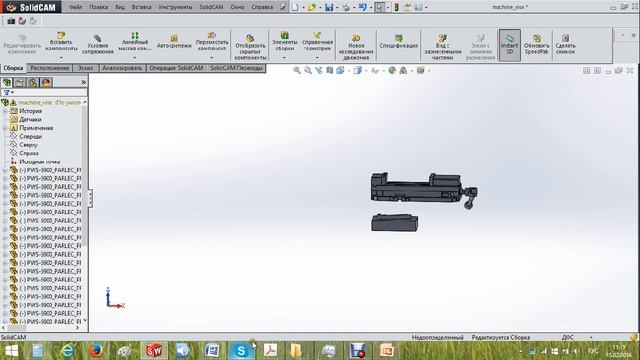The image size is (640, 360).
Task: Select the machine_vise root tree item
Action: 49,102
